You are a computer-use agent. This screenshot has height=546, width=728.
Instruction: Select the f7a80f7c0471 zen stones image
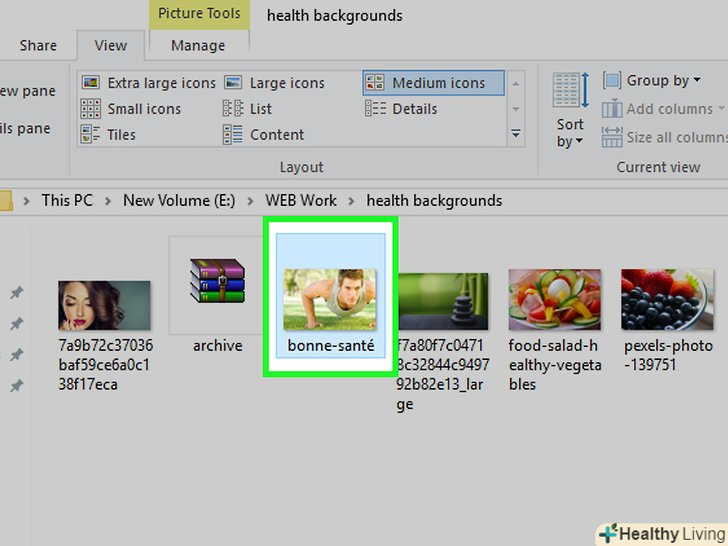point(443,301)
